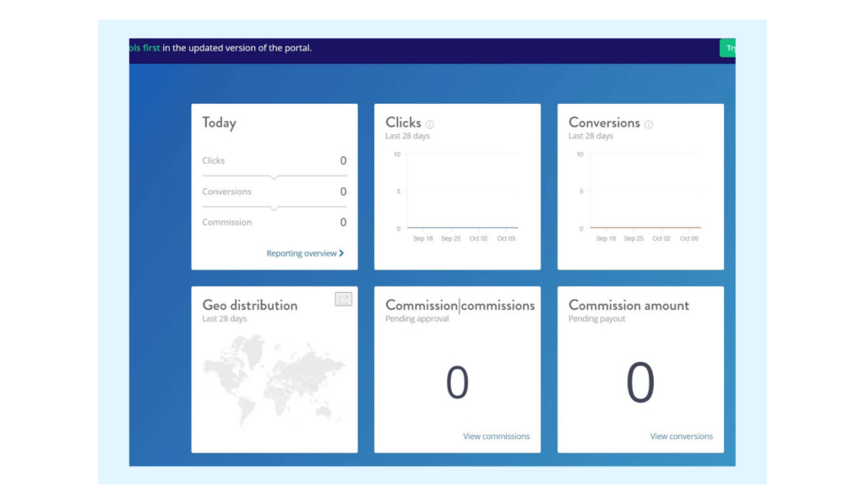The height and width of the screenshot is (504, 865).
Task: Open View commissions link
Action: tap(496, 436)
